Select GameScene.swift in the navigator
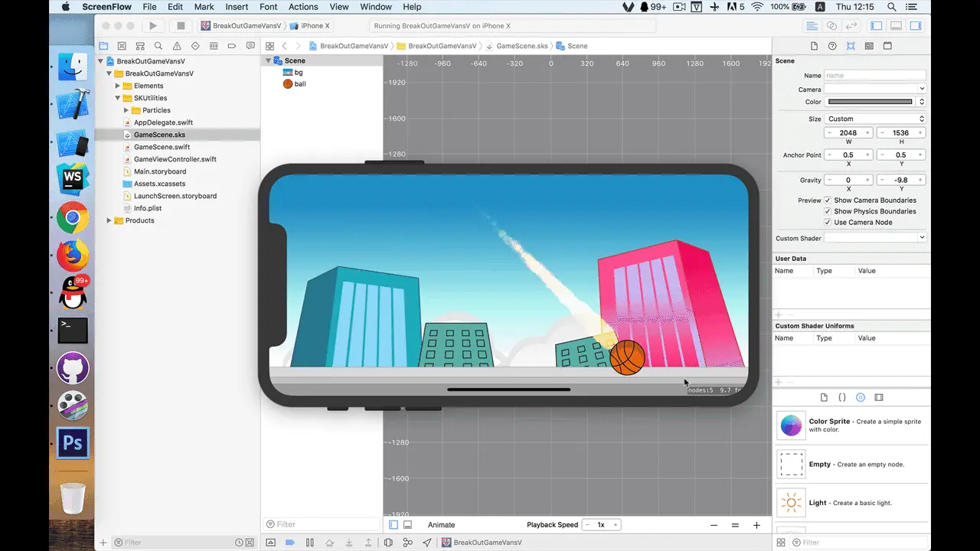 click(162, 147)
